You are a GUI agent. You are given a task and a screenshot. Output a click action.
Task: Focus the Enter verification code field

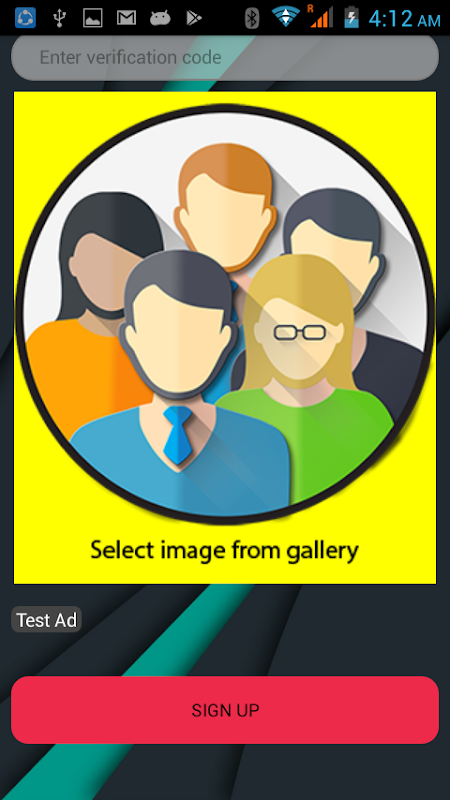[x=225, y=57]
